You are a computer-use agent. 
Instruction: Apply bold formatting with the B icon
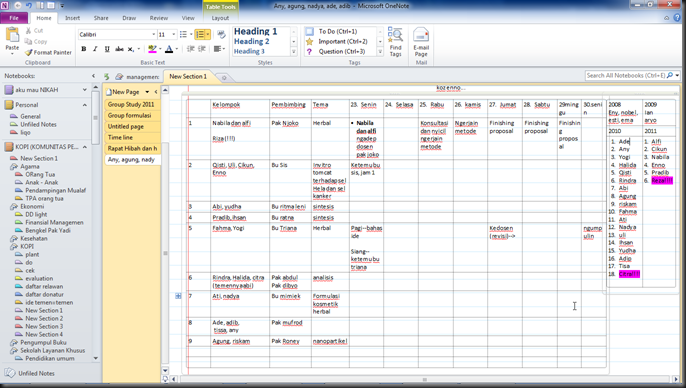[x=84, y=49]
